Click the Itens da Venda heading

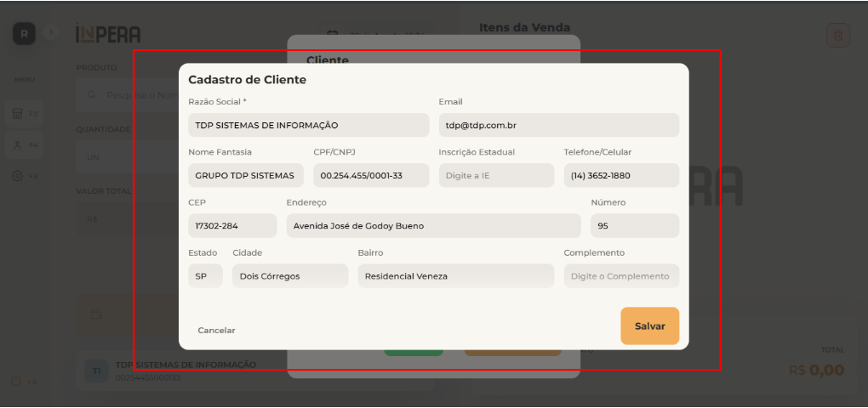[x=525, y=27]
